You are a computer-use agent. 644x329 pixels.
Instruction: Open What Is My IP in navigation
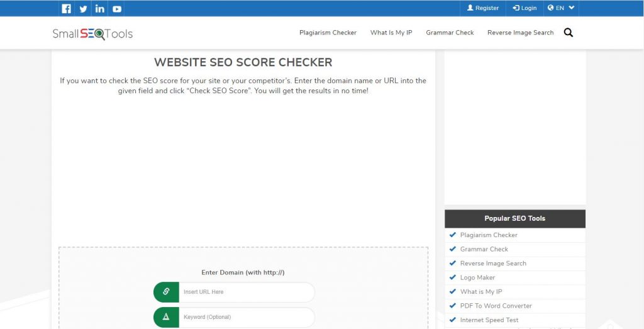tap(391, 33)
